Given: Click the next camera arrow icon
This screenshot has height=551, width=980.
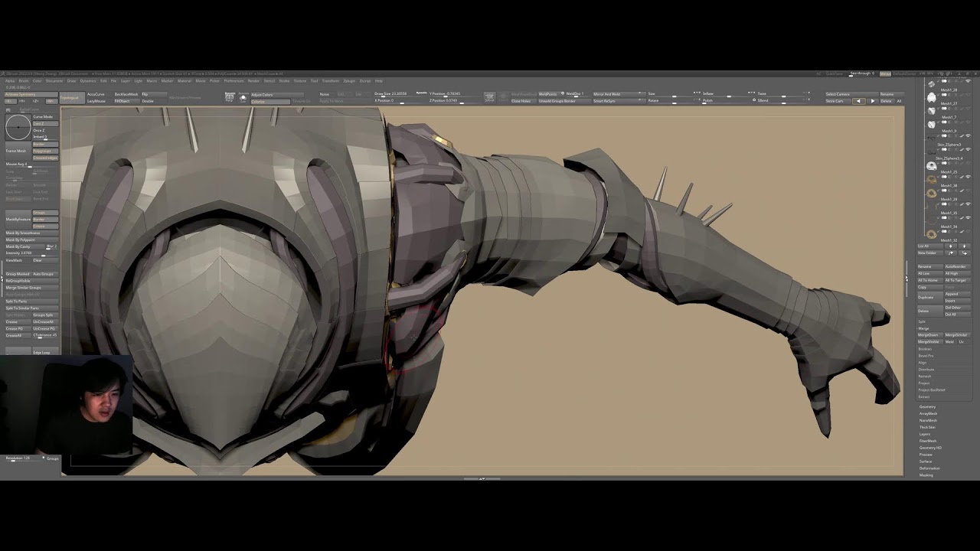Looking at the screenshot, I should point(872,101).
